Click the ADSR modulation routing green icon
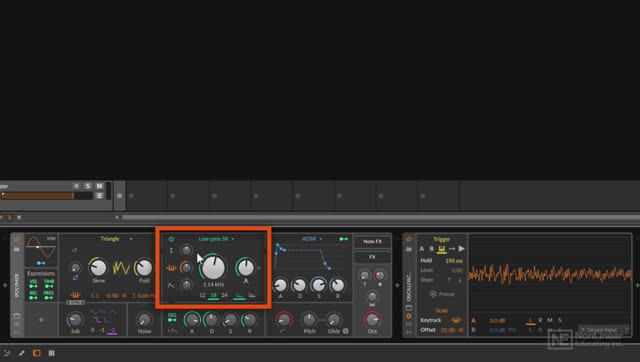 click(344, 239)
